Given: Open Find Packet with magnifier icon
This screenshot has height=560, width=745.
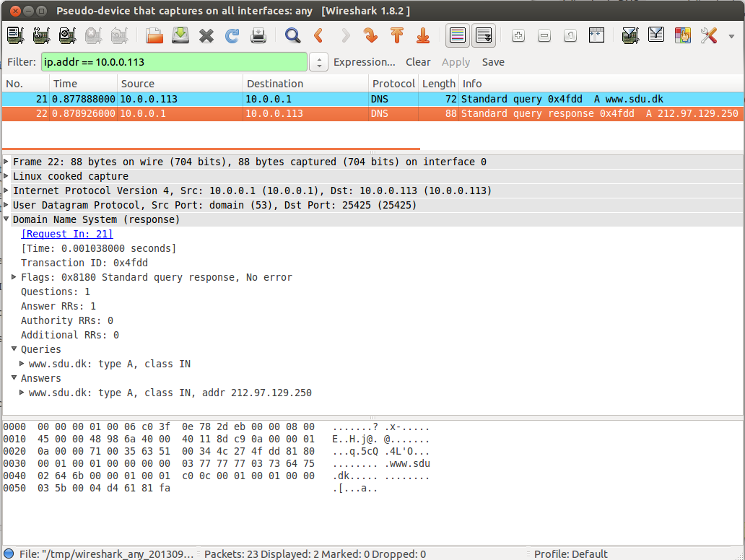Looking at the screenshot, I should 292,35.
